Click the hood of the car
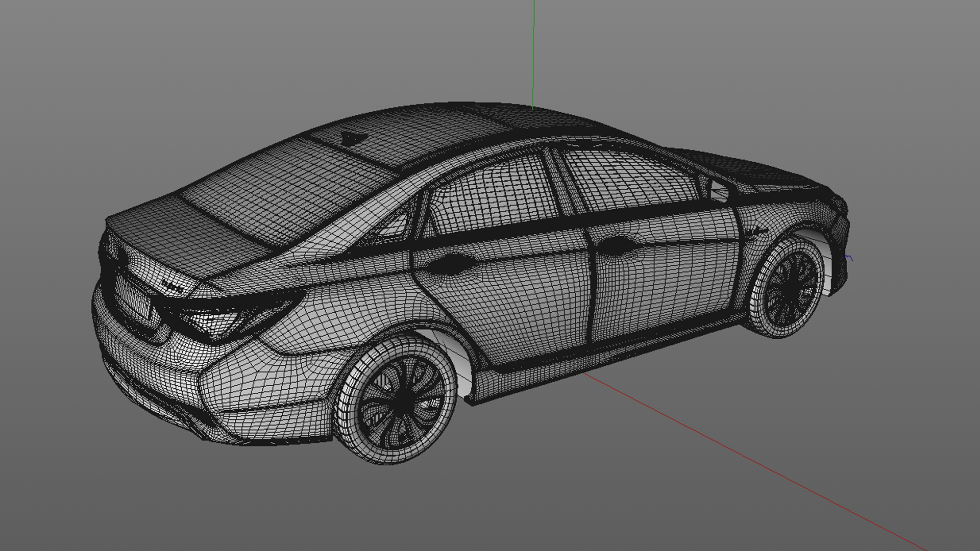 [x=755, y=168]
